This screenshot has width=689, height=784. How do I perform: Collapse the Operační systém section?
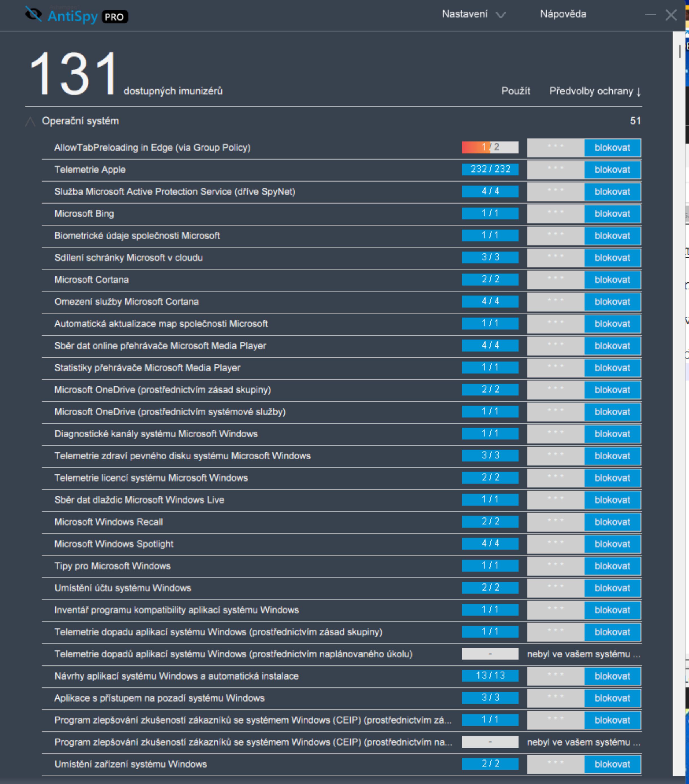(30, 121)
